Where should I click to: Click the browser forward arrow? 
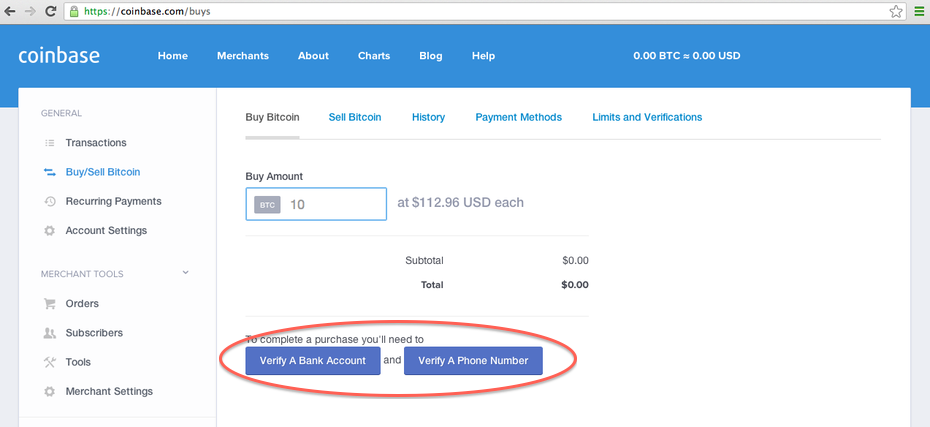[30, 11]
